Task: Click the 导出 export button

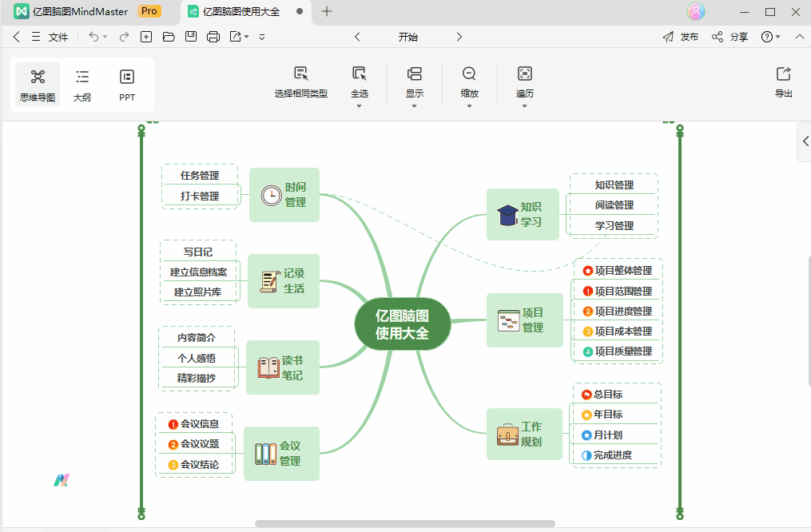Action: coord(784,82)
